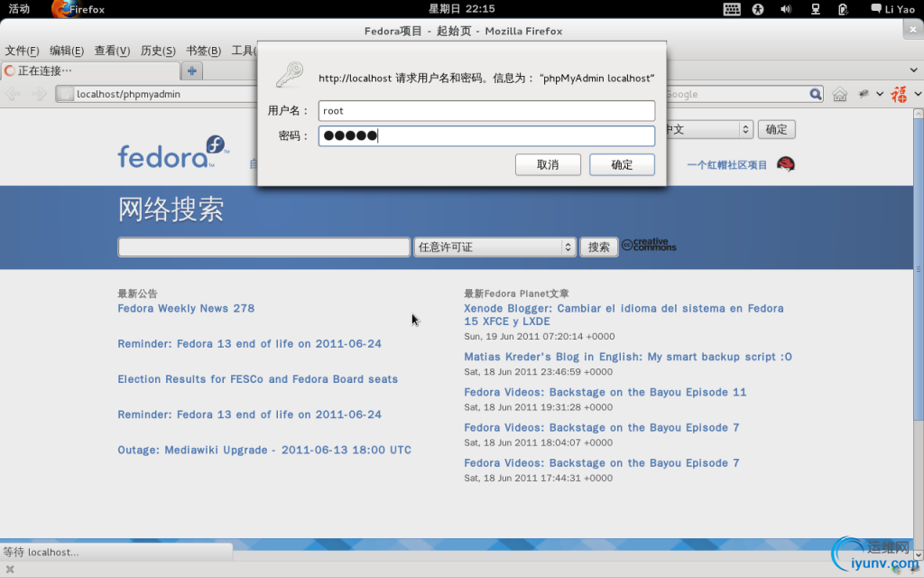Screen dimensions: 924x578
Task: Click 确定 next to the language dropdown
Action: click(x=776, y=129)
